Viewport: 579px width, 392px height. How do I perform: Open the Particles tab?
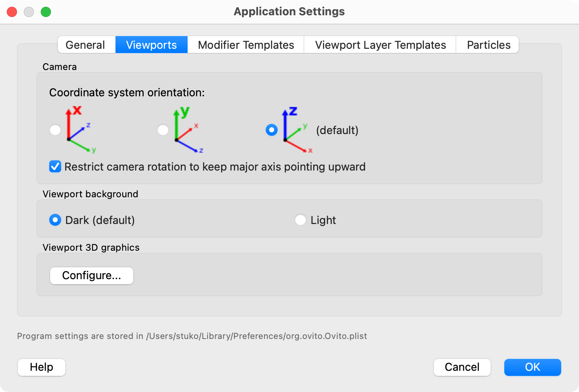pyautogui.click(x=488, y=45)
